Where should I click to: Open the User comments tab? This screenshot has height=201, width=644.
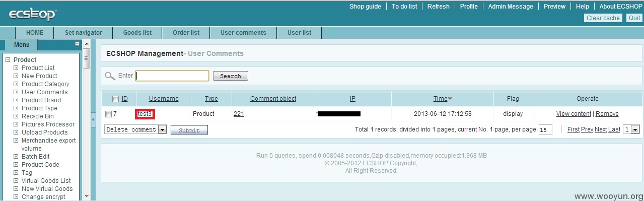[243, 33]
